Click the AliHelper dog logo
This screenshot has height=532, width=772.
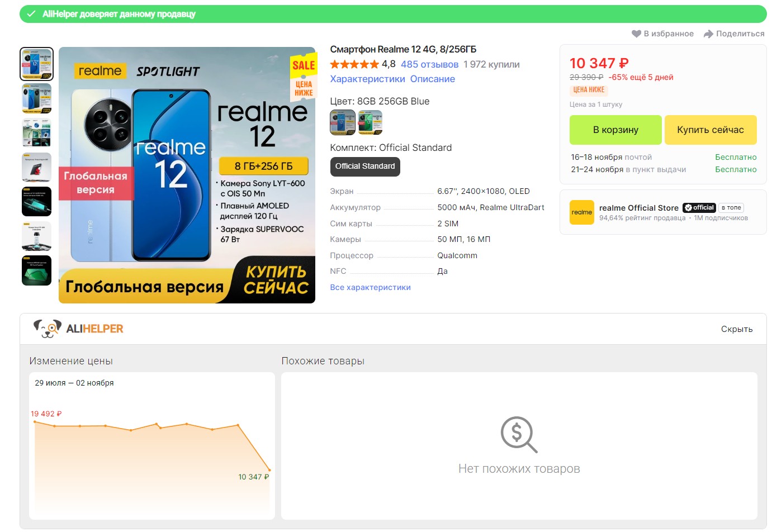tap(47, 329)
